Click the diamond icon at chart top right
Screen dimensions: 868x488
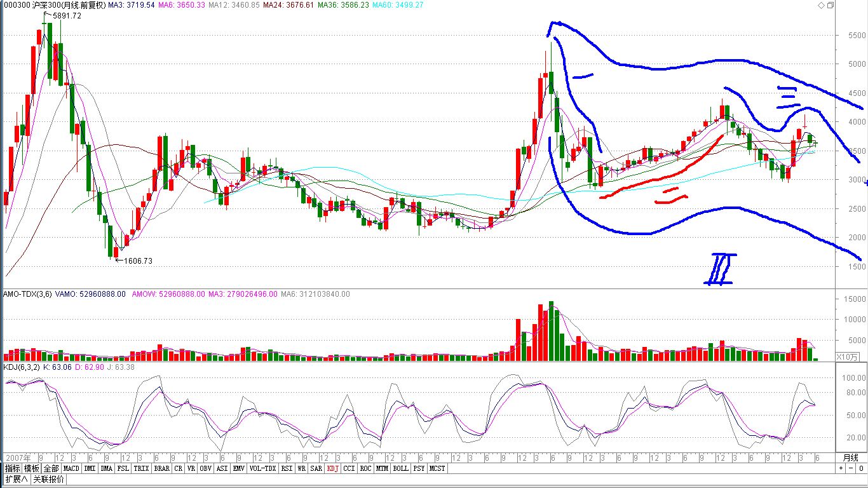(x=821, y=5)
